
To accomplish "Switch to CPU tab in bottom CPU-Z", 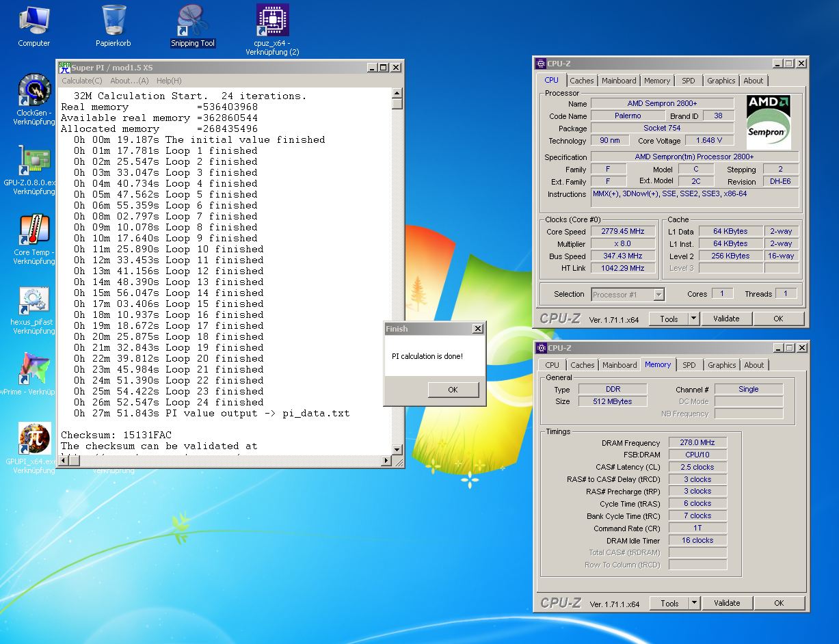I will [x=552, y=365].
